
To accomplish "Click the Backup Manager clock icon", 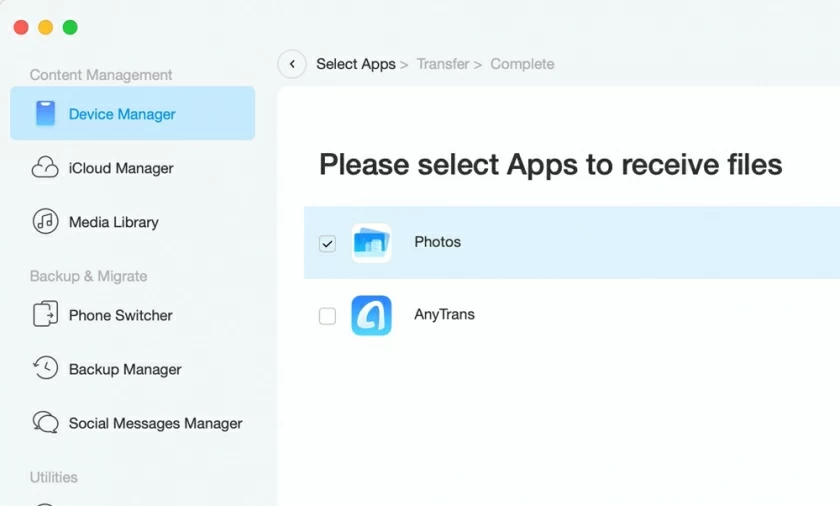I will [45, 369].
